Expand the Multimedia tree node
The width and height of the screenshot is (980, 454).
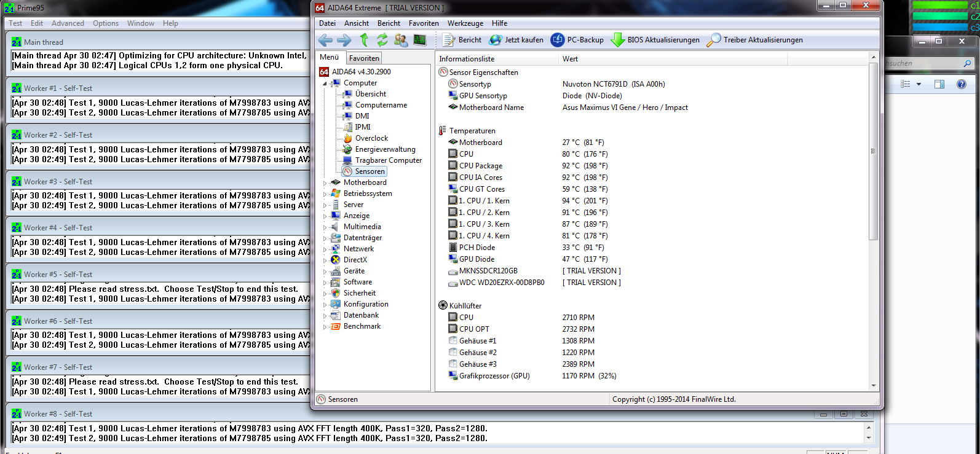pos(325,227)
